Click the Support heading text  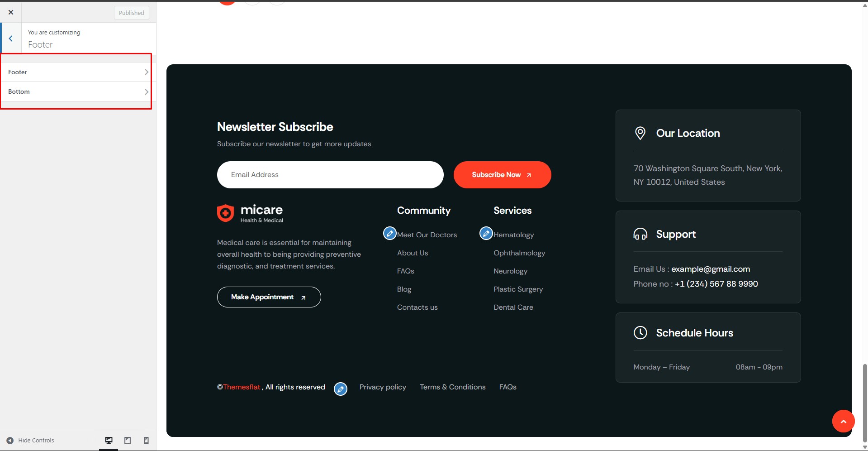(x=676, y=234)
